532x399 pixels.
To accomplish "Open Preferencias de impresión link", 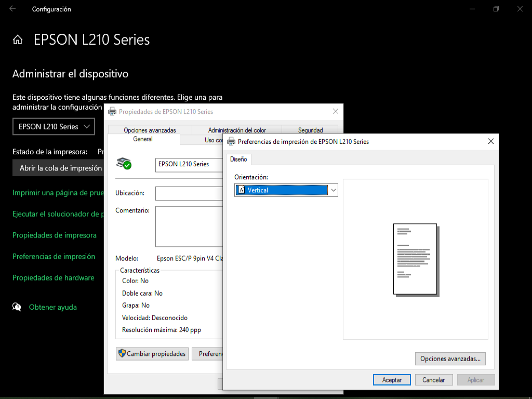I will point(54,257).
